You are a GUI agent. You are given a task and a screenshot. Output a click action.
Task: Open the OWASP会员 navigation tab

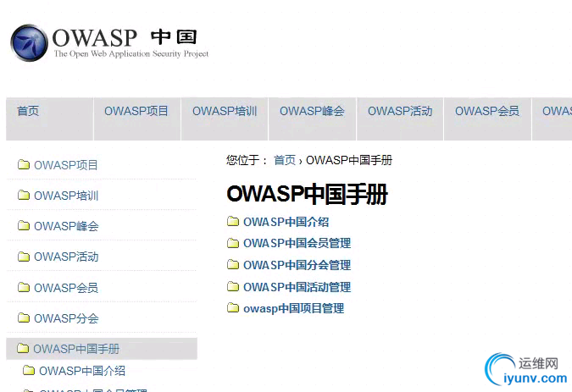coord(487,119)
